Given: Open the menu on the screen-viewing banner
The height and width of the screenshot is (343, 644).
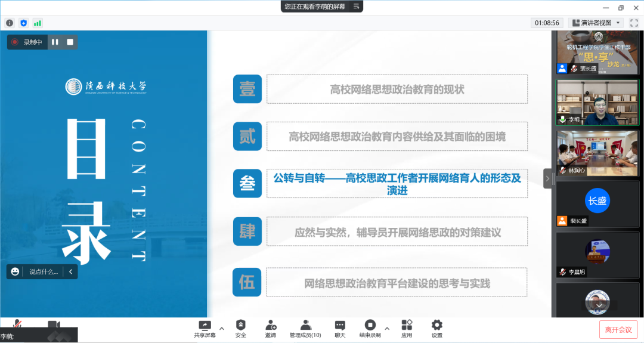Looking at the screenshot, I should (x=356, y=6).
